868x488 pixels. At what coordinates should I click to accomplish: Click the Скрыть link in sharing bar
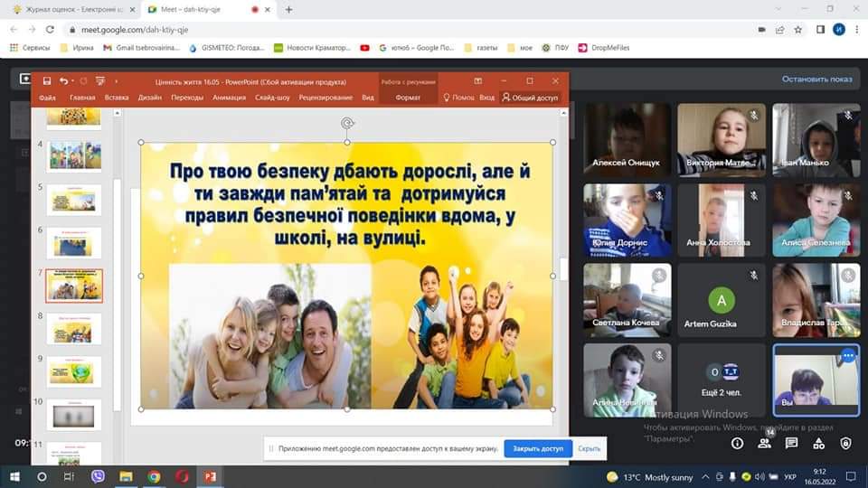click(590, 448)
